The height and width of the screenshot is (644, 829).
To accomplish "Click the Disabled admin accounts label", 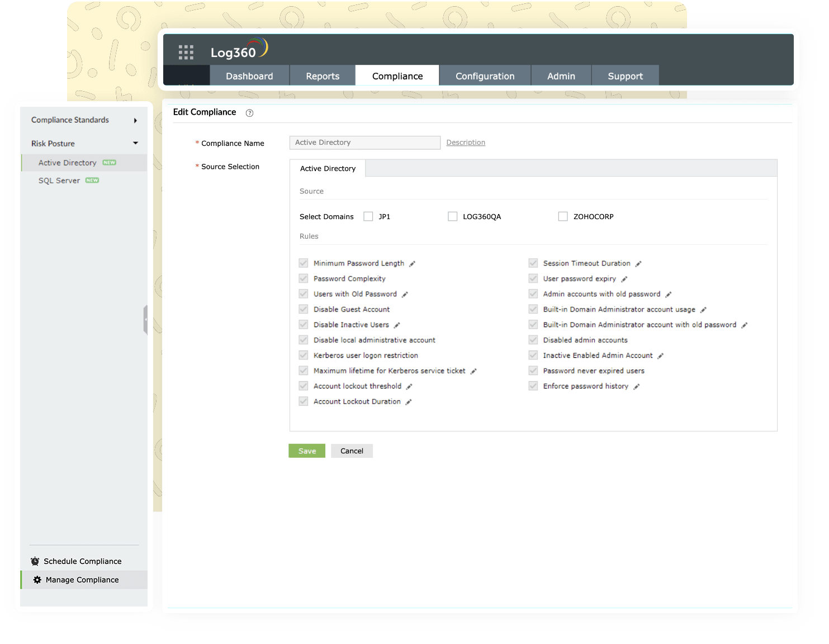I will (585, 340).
